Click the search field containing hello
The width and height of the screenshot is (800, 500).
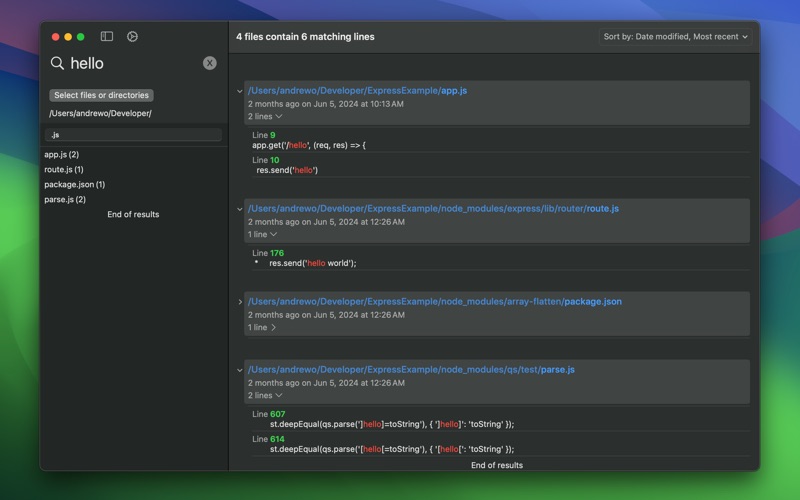pos(133,63)
